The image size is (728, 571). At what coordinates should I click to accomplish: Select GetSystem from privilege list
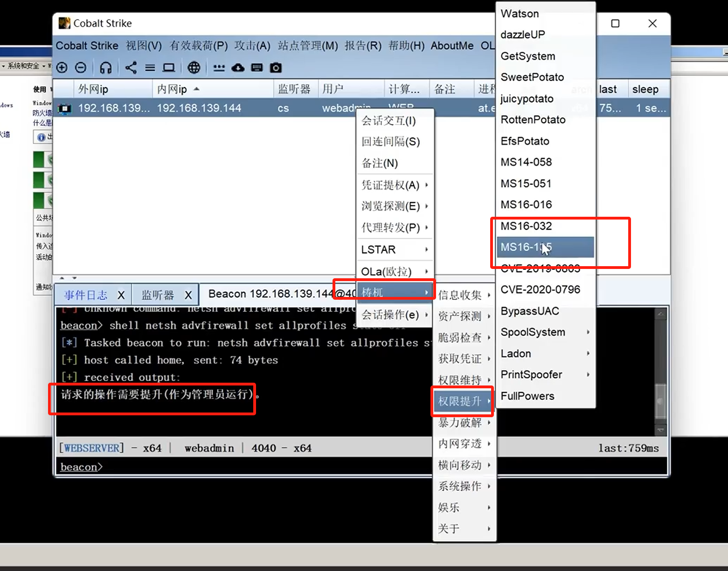(546, 56)
